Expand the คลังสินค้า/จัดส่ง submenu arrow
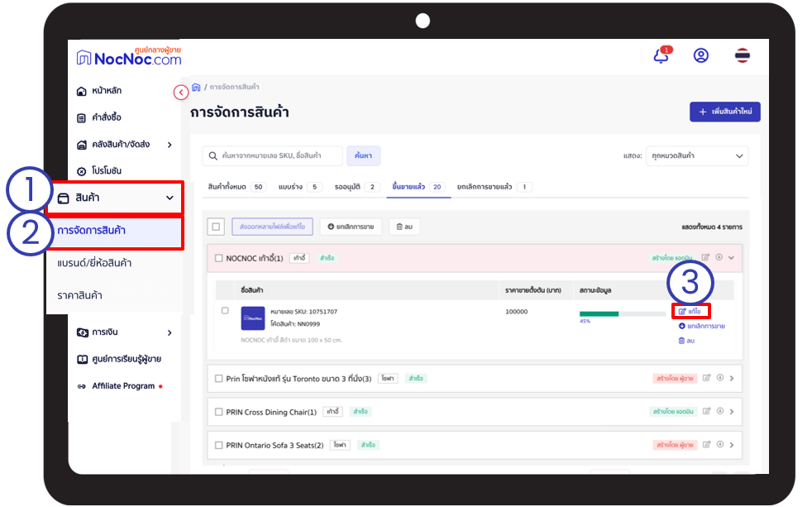This screenshot has height=507, width=812. (x=170, y=145)
